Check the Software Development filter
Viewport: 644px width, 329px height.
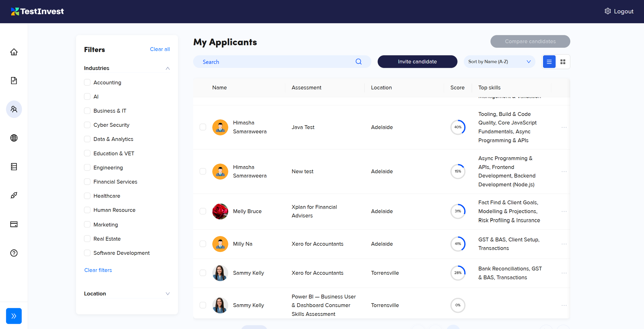coord(87,253)
